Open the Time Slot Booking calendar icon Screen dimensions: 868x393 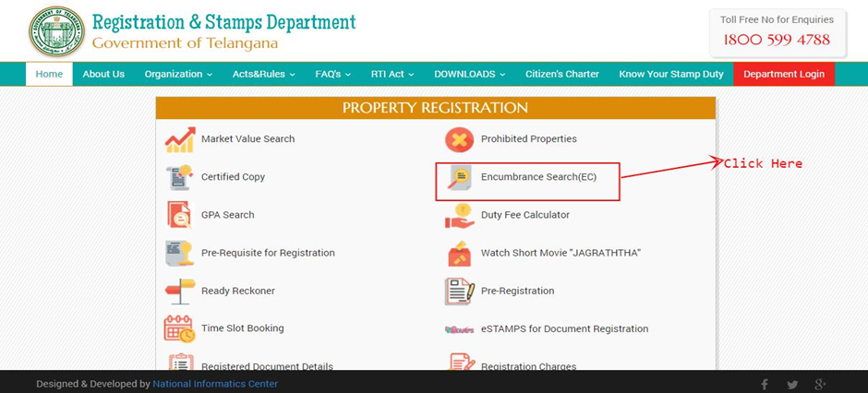click(179, 328)
